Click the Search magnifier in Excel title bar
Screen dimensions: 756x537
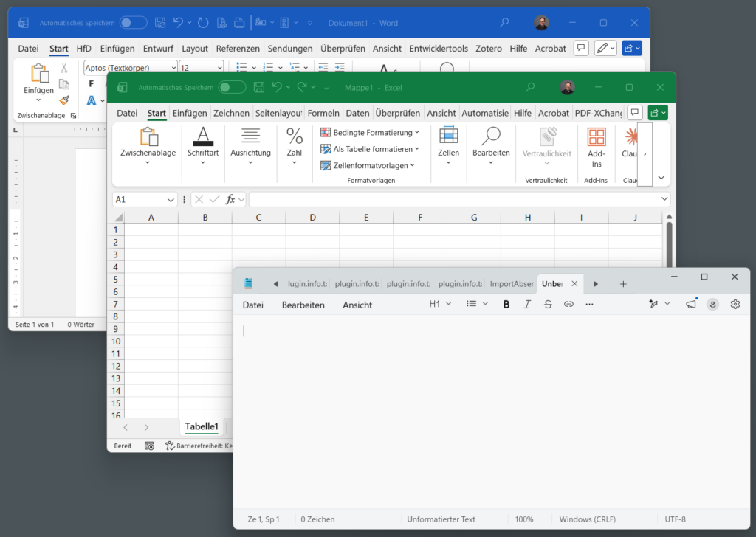tap(530, 87)
